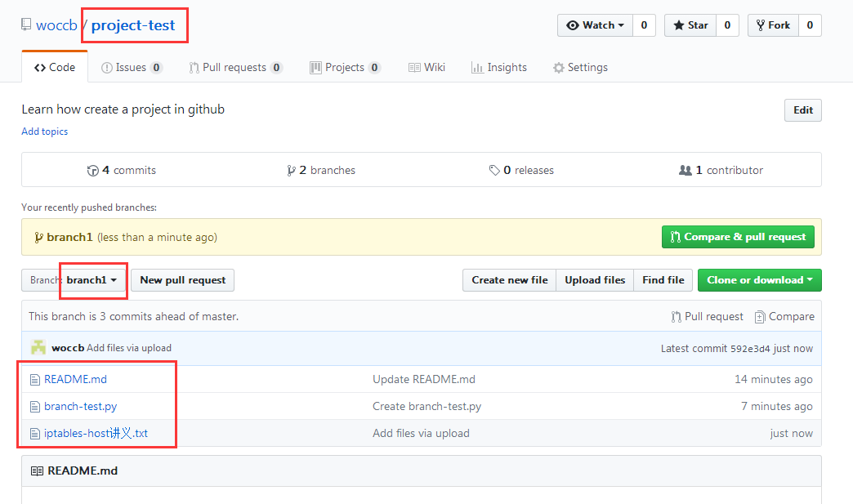The width and height of the screenshot is (853, 504).
Task: Click the Code angle-brackets icon
Action: [x=40, y=68]
